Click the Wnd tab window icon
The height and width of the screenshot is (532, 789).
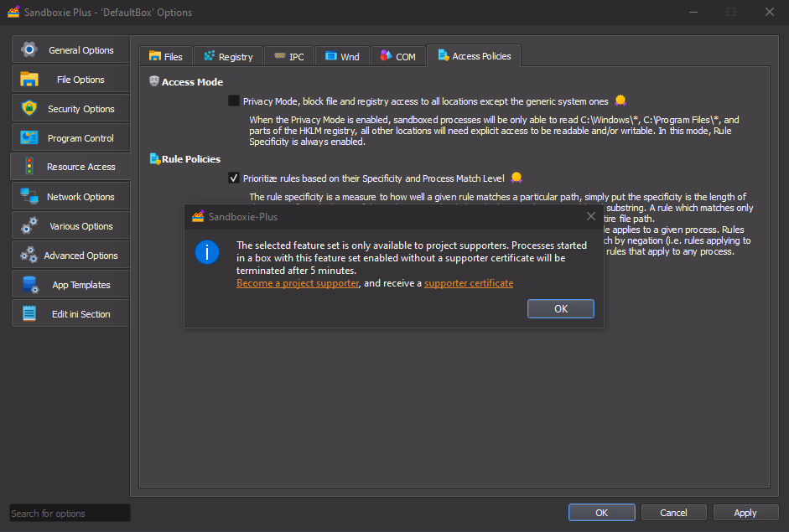point(331,56)
